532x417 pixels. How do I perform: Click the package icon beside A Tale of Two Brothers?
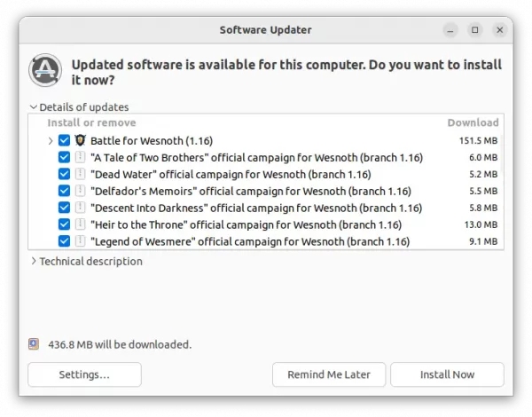80,157
